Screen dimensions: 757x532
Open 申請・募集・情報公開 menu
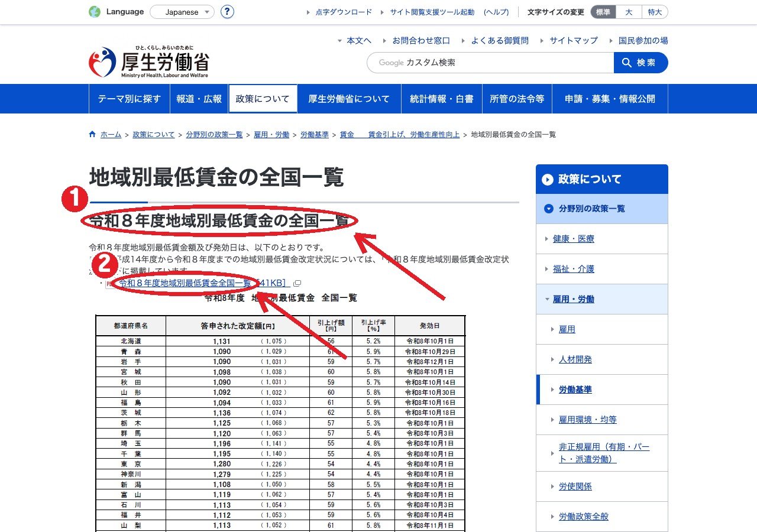(610, 99)
